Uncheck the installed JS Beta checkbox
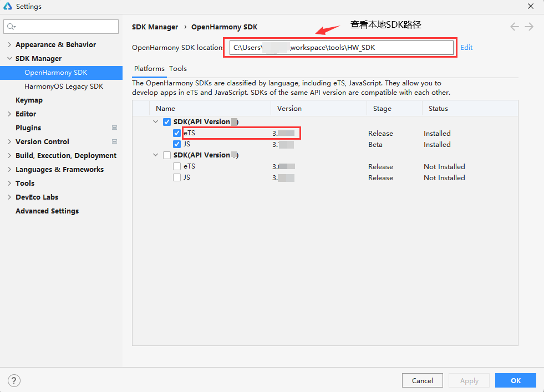The width and height of the screenshot is (544, 392). pos(177,144)
